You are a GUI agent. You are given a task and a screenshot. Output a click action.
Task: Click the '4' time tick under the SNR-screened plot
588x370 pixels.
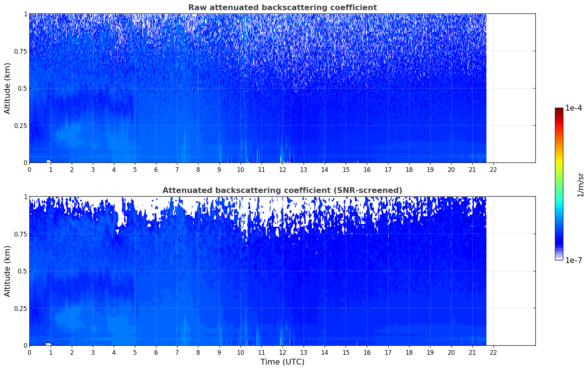click(x=114, y=352)
